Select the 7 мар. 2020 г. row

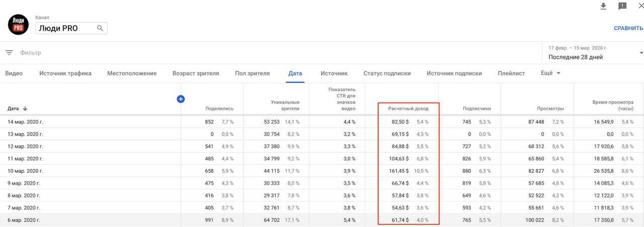pos(322,208)
